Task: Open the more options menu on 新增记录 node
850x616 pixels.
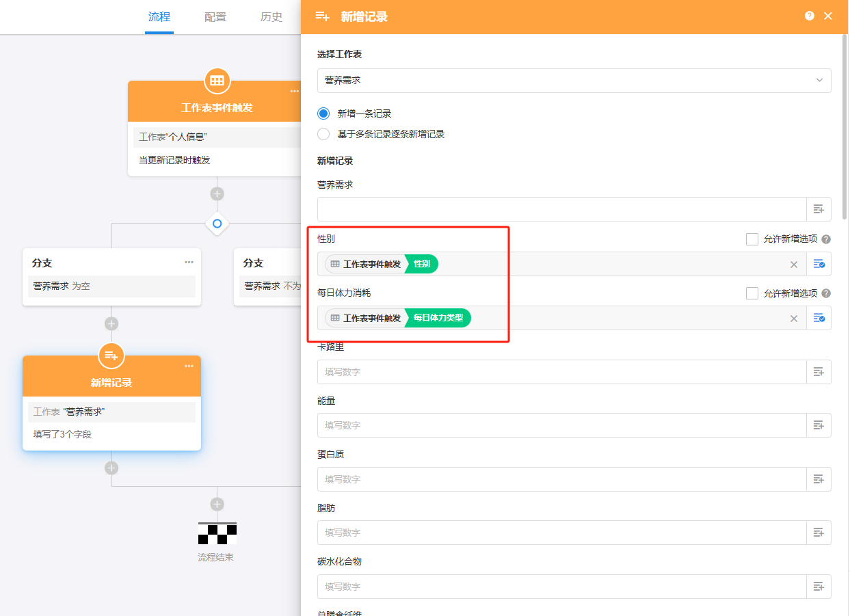Action: [x=189, y=366]
